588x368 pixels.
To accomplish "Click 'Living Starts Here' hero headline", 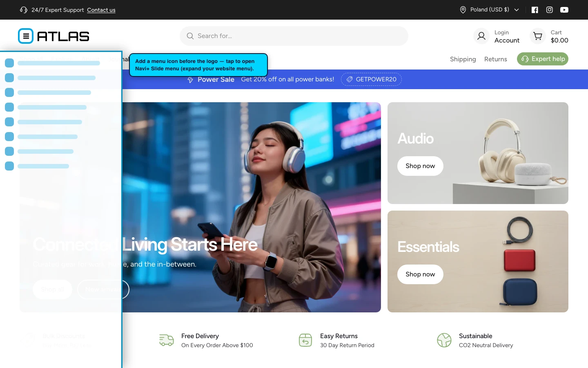I will point(190,245).
